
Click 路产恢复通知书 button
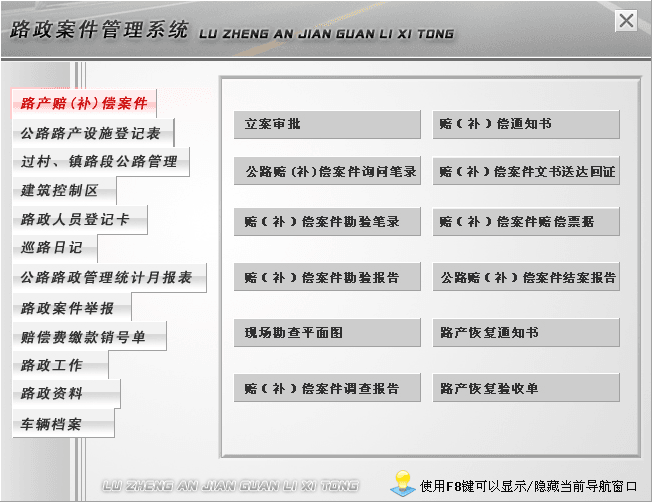tap(526, 333)
